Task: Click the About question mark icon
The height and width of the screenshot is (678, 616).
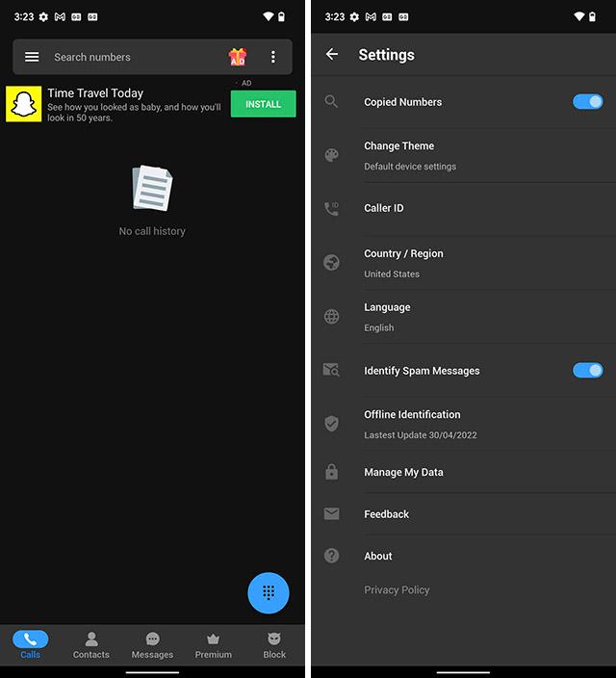Action: [x=331, y=555]
